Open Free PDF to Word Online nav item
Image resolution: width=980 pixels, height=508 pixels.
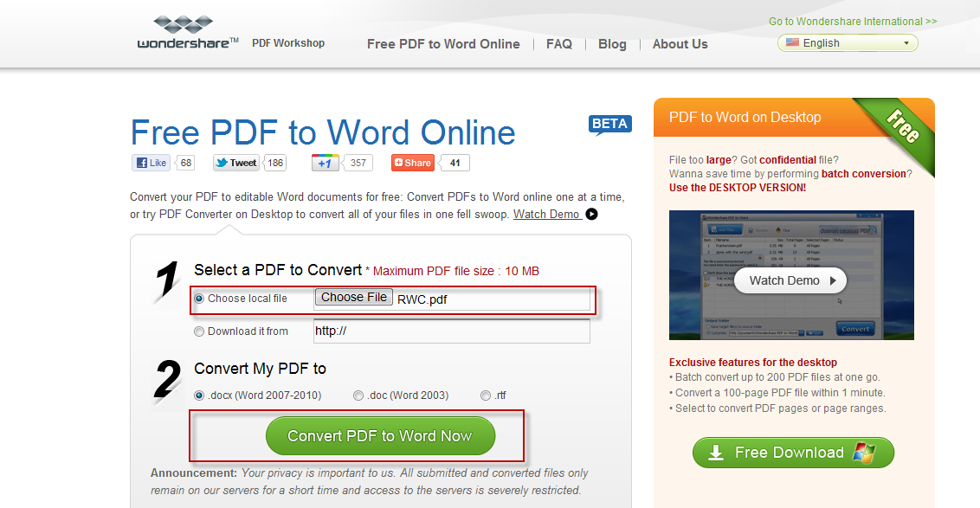click(x=443, y=44)
